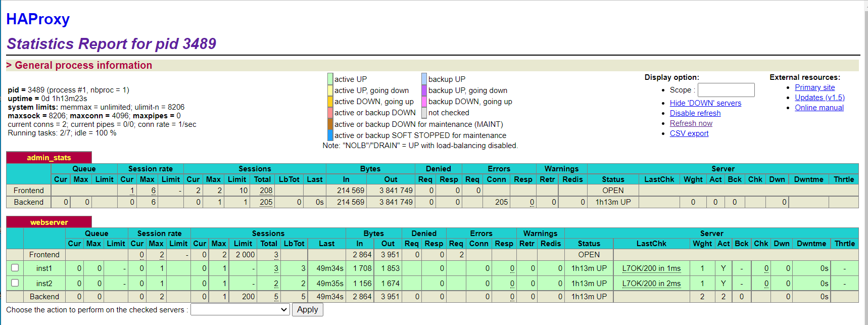The image size is (868, 325).
Task: Click the active UP green legend swatch
Action: click(x=330, y=79)
